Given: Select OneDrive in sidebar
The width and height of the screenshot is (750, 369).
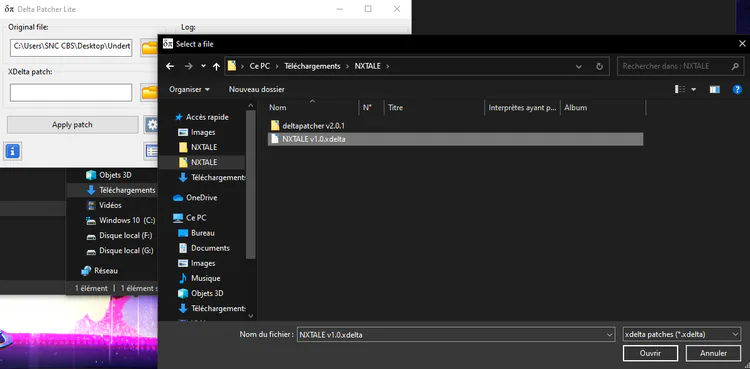Looking at the screenshot, I should click(x=195, y=198).
